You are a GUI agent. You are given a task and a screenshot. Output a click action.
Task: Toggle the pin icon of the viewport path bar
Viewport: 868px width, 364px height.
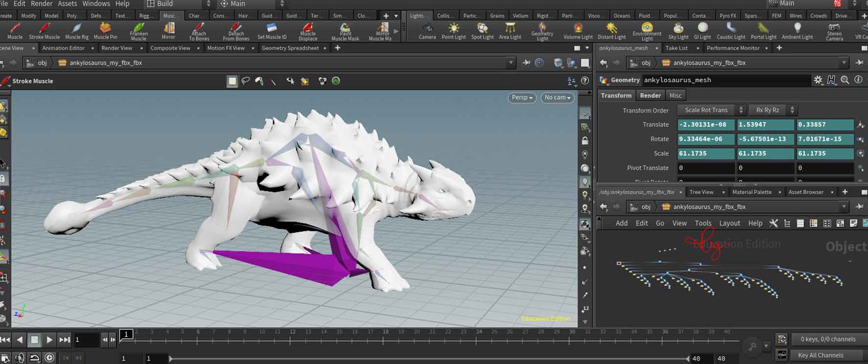[x=526, y=63]
